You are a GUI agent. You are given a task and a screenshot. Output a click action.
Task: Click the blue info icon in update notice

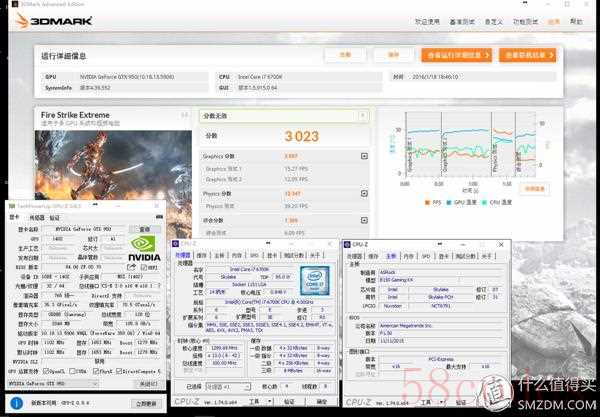16,403
